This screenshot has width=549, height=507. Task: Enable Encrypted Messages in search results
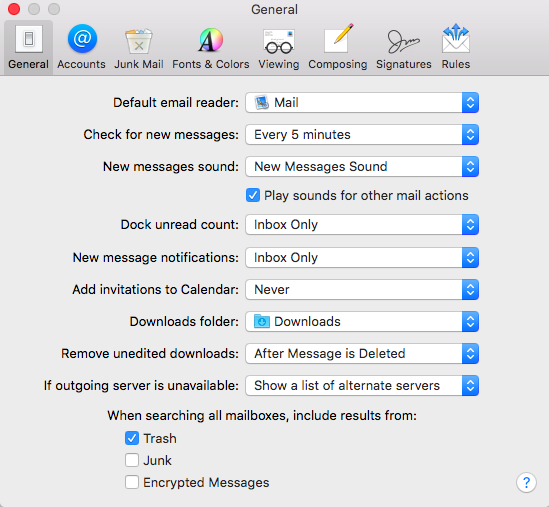point(132,482)
